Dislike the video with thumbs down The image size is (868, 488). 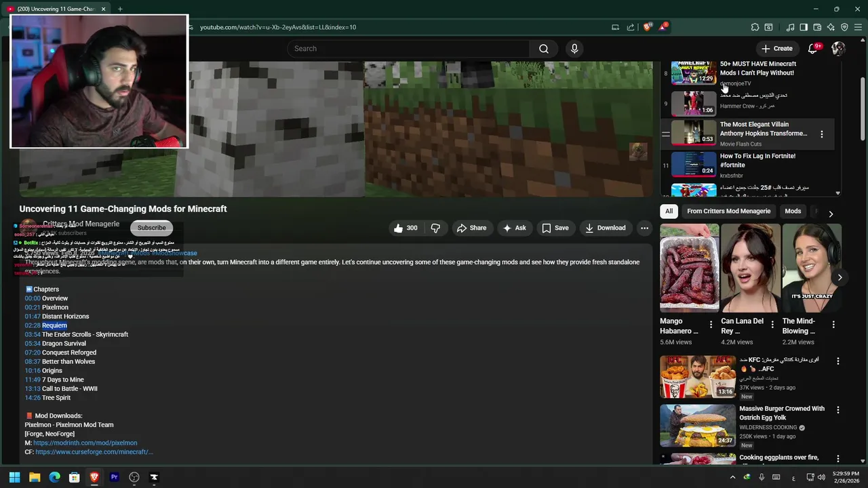pyautogui.click(x=435, y=228)
